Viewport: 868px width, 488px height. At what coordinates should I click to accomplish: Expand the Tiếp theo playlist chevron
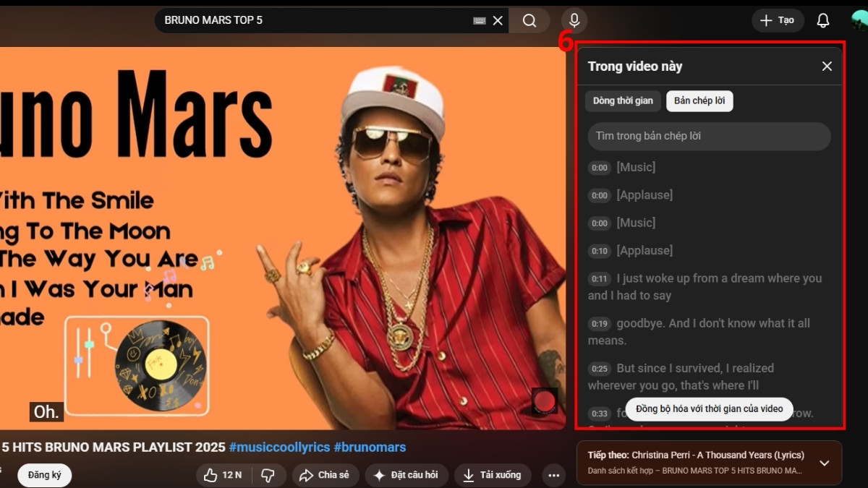point(824,463)
